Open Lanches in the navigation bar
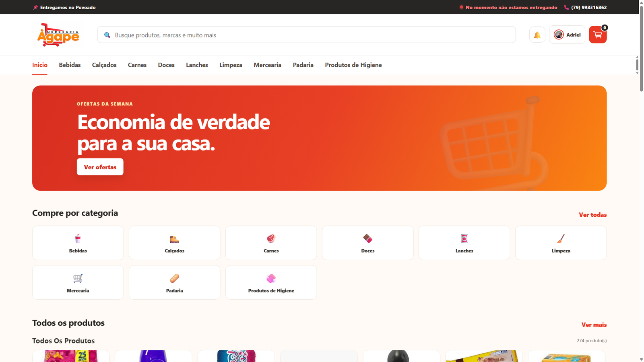 (x=197, y=65)
